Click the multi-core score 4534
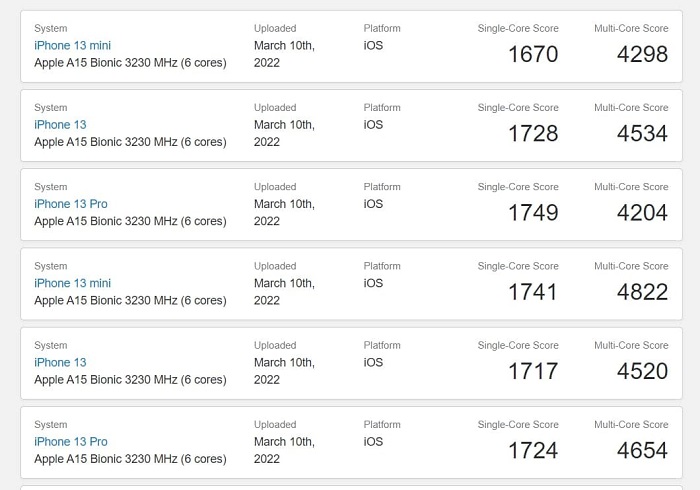Image resolution: width=700 pixels, height=490 pixels. [642, 134]
